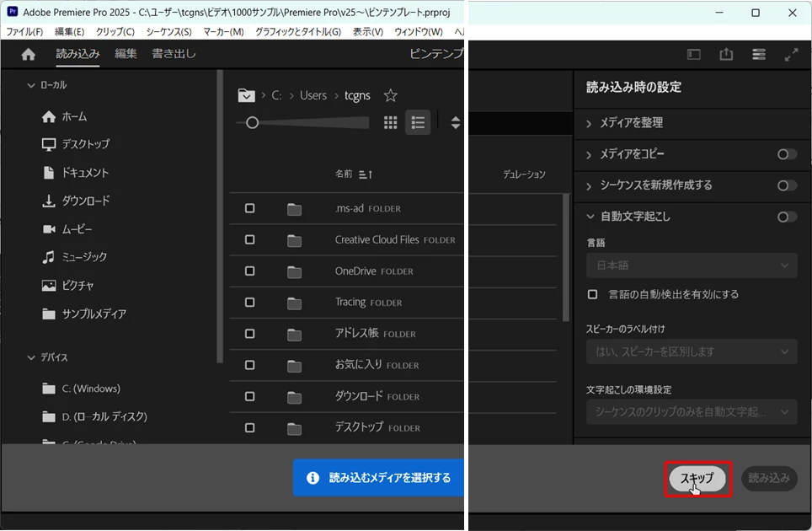Collapse the 自動文字起こし section chevron
The width and height of the screenshot is (812, 531).
(590, 217)
